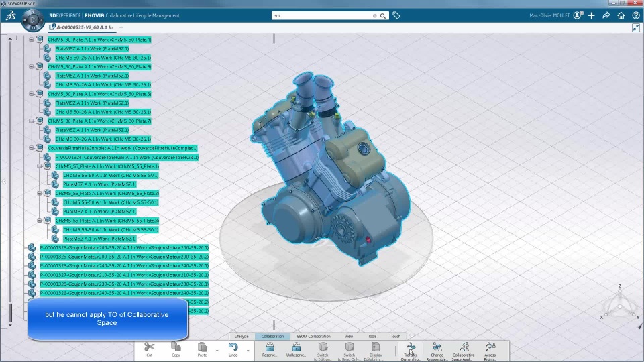644x362 pixels.
Task: Select P-00001324-CouvercleFiltreHuile tree row
Action: [127, 157]
